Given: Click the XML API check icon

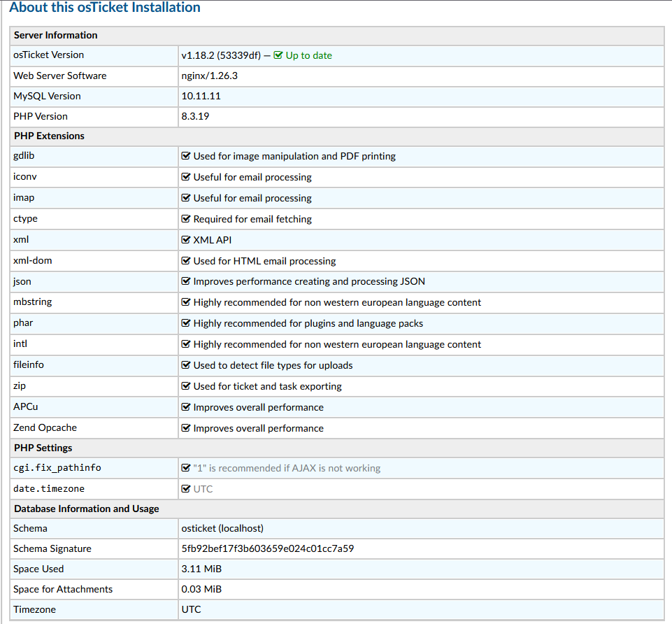Looking at the screenshot, I should coord(186,240).
